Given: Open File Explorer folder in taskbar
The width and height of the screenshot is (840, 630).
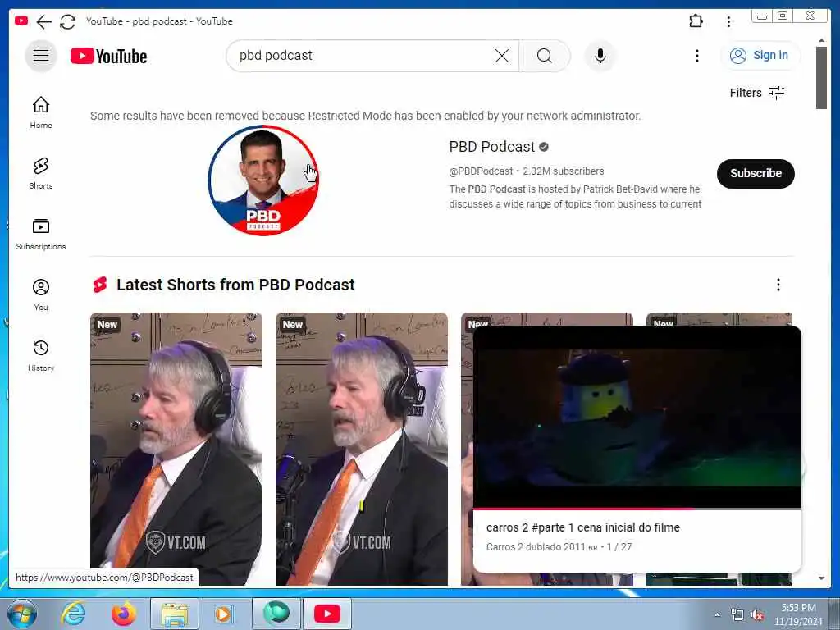Looking at the screenshot, I should [175, 614].
